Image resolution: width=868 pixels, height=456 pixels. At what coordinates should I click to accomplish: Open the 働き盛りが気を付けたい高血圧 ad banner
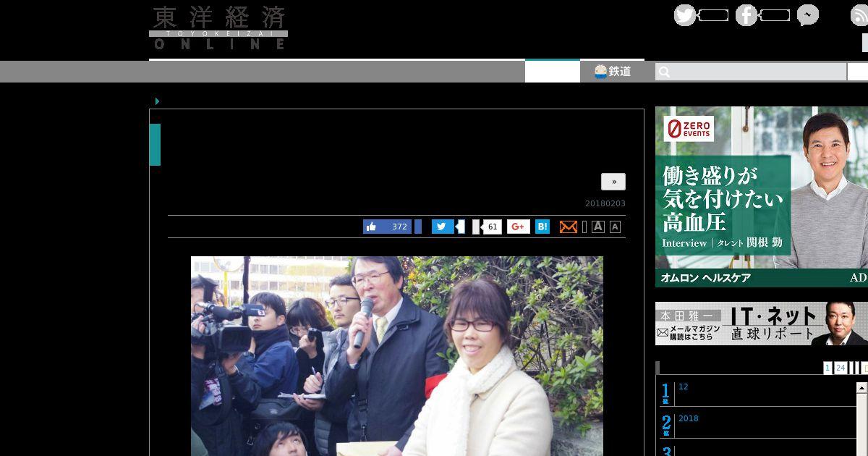coord(762,197)
